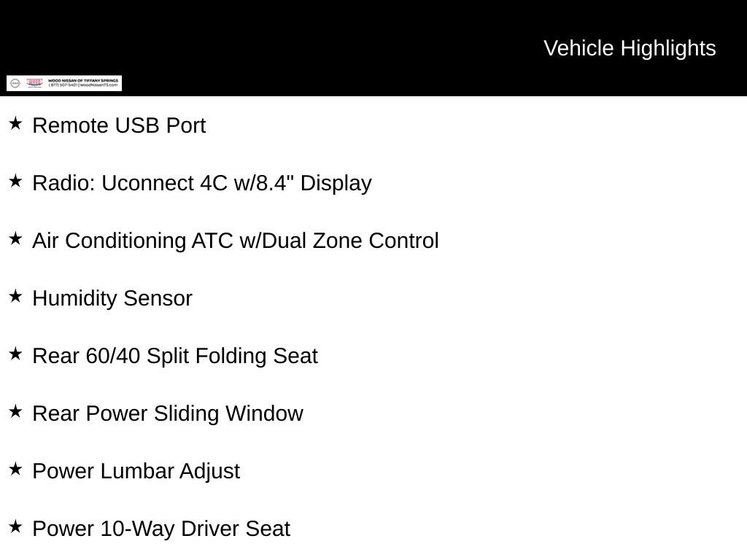
Task: Click the Wood Nissan of Tiffany Springs name
Action: point(82,80)
